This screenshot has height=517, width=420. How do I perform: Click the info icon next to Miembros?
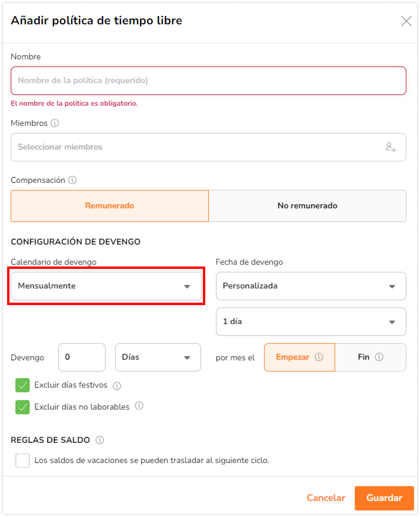55,123
